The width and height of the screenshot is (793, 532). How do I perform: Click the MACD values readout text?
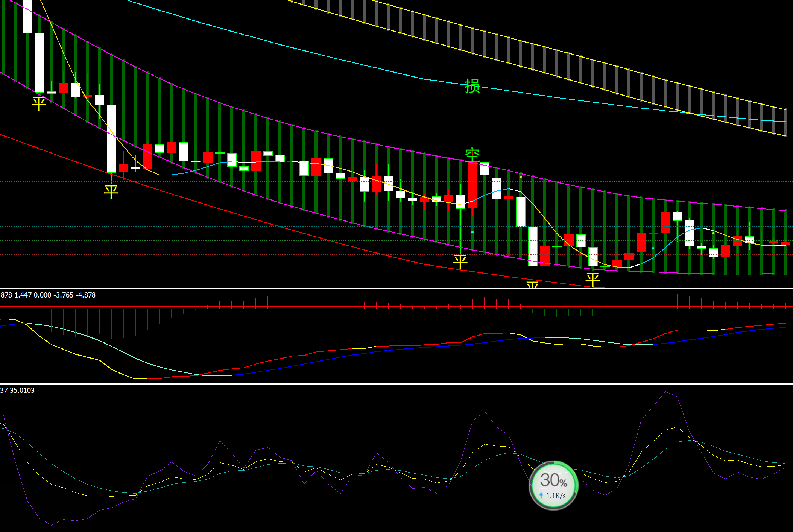pyautogui.click(x=48, y=295)
